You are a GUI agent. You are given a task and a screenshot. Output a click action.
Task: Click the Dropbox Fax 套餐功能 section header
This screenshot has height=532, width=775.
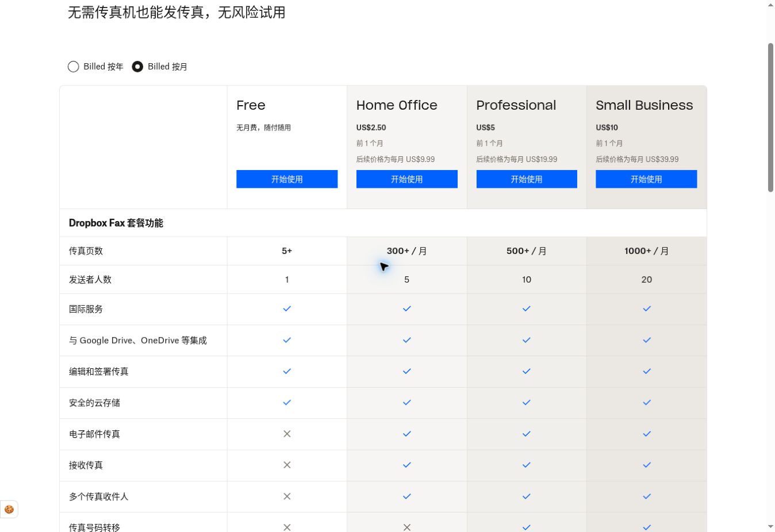pyautogui.click(x=116, y=223)
